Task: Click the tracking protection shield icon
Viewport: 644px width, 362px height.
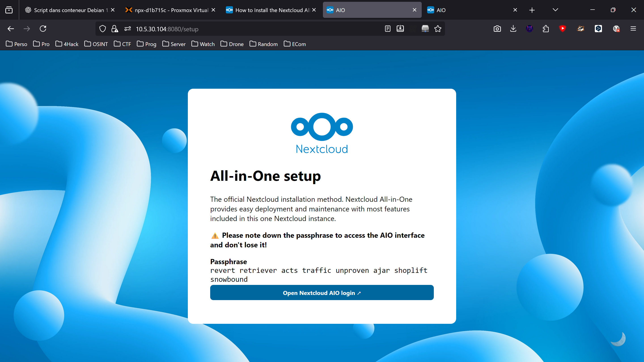Action: (102, 29)
